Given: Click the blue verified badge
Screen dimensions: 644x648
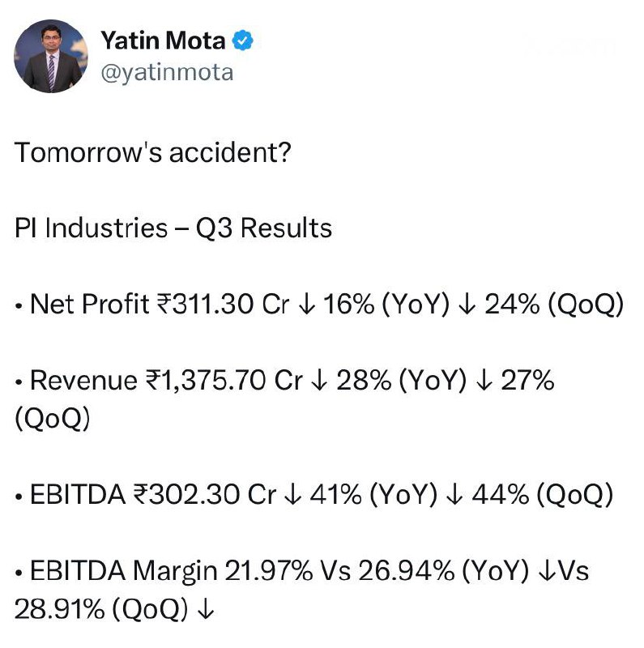Looking at the screenshot, I should point(243,40).
